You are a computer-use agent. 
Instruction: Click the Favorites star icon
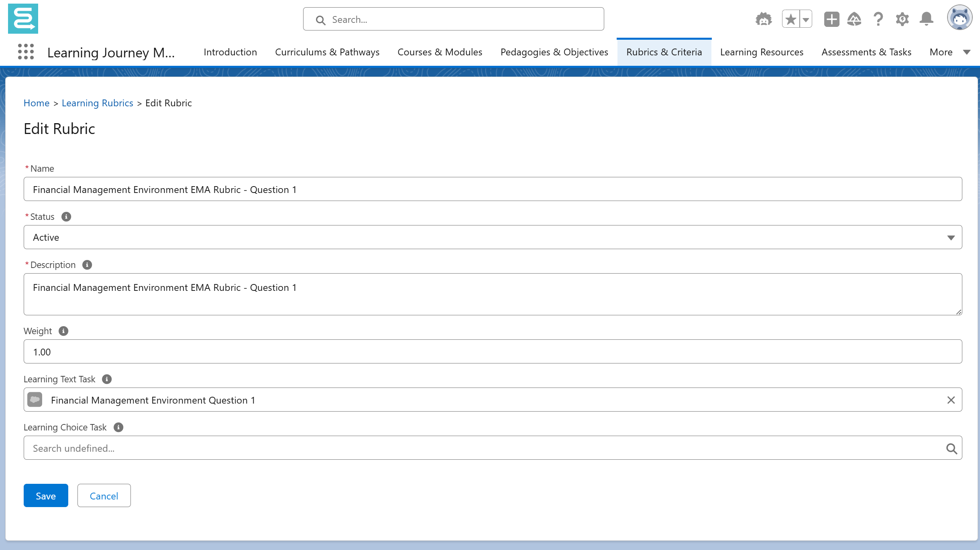791,19
